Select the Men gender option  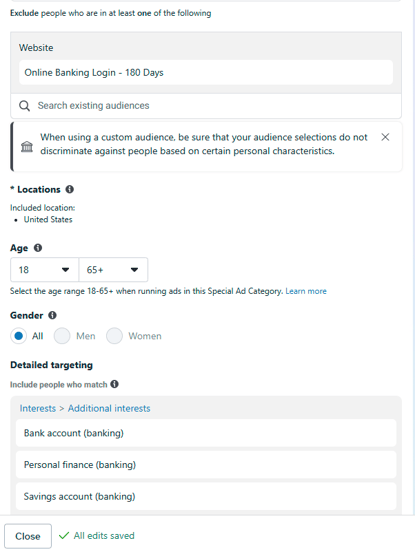coord(62,336)
